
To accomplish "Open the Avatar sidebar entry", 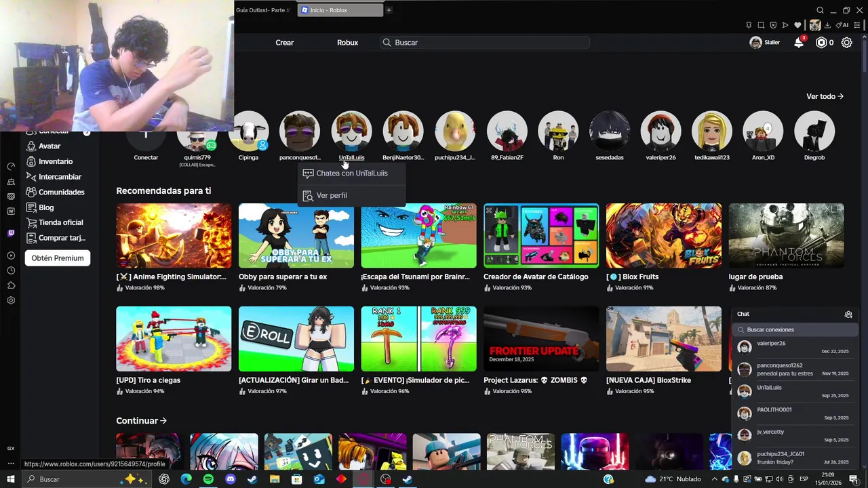I will tap(50, 146).
